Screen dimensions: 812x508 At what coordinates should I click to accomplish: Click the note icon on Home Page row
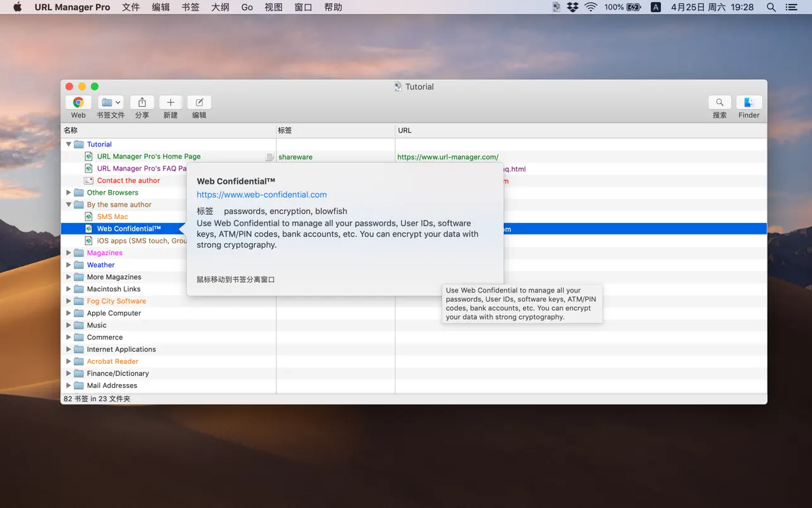pyautogui.click(x=270, y=157)
